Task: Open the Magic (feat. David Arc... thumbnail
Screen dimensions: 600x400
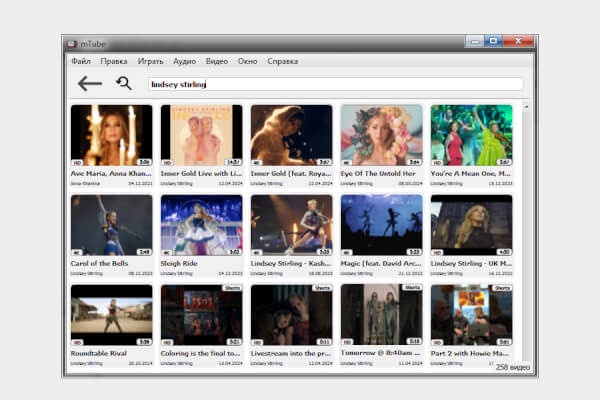Action: pos(382,225)
